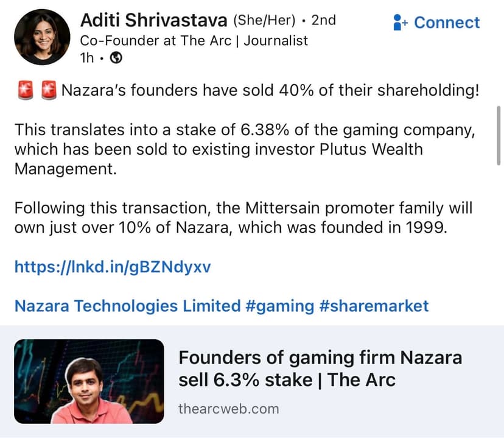Click the thearcweb.com source domain
The image size is (504, 444).
(x=229, y=409)
